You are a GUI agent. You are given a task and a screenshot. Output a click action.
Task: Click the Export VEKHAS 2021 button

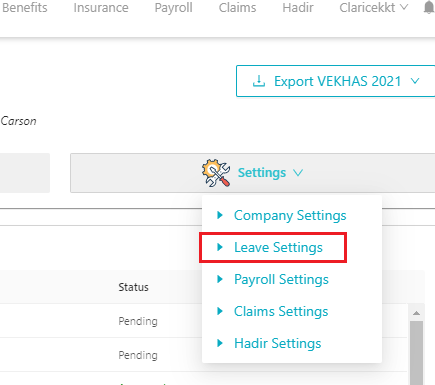coord(336,81)
